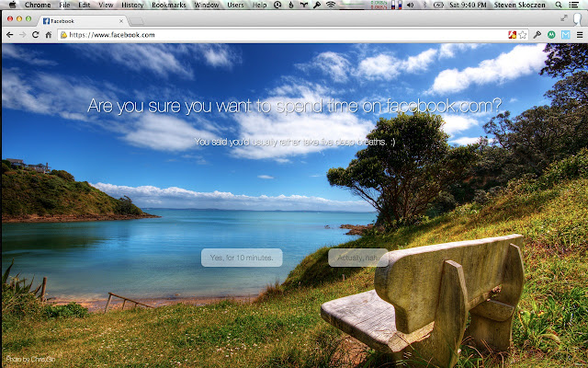Click the key icon in the macOS menu bar
The image size is (588, 368).
tap(317, 5)
